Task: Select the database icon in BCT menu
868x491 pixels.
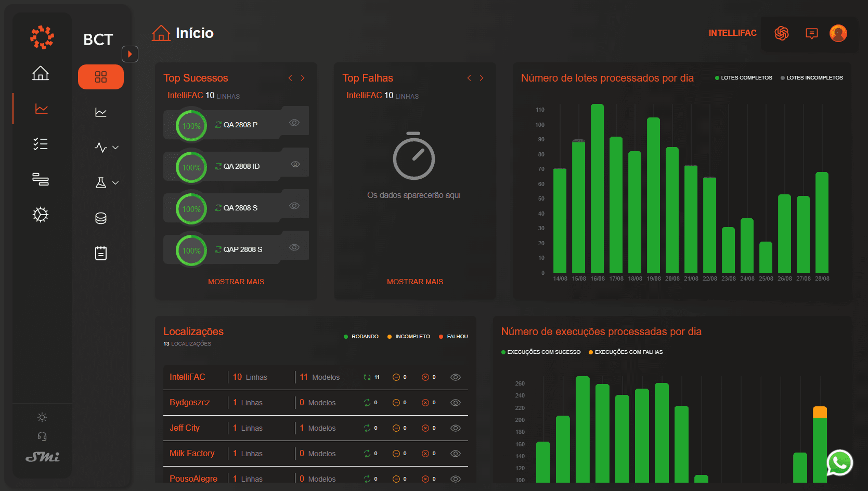Action: click(101, 218)
